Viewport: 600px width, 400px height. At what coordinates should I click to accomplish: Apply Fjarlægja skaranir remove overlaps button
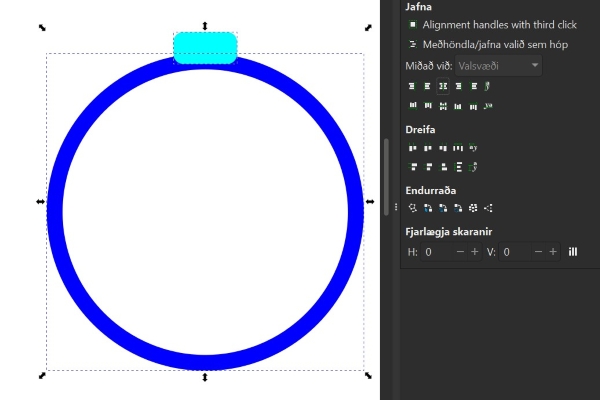[x=573, y=252]
